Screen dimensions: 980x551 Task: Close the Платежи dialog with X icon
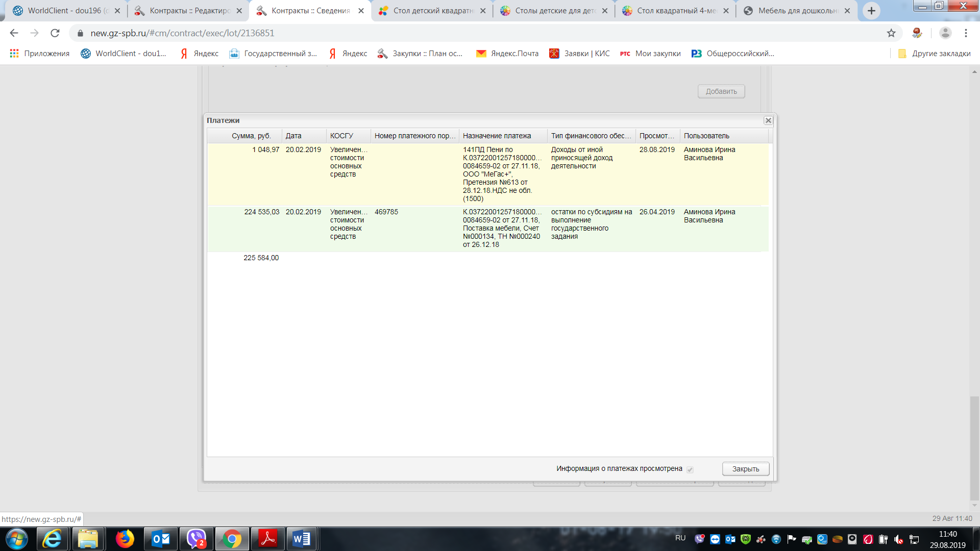pos(768,120)
